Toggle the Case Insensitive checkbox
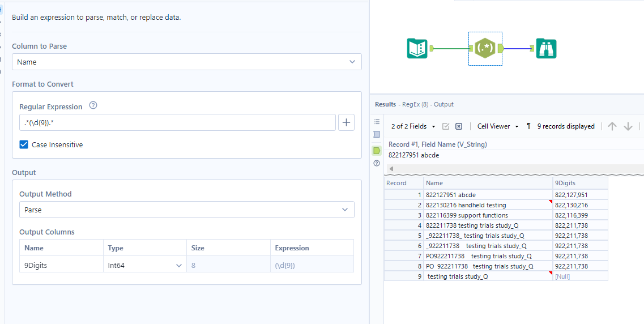The image size is (644, 324). [x=24, y=144]
